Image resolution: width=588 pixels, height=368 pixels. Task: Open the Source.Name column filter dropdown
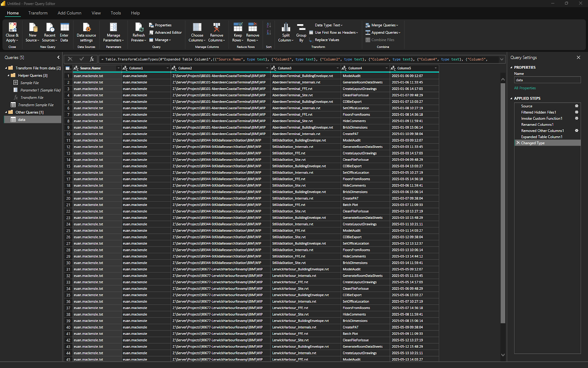(118, 68)
